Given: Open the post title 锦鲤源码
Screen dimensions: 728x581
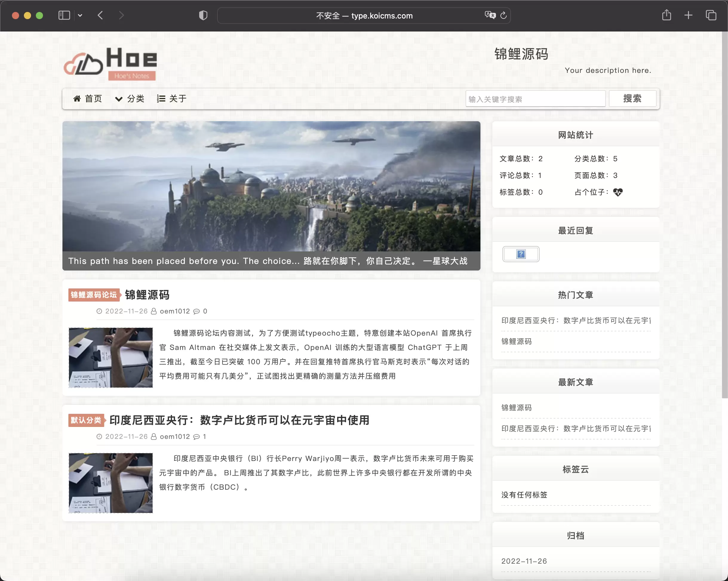Looking at the screenshot, I should (x=147, y=295).
